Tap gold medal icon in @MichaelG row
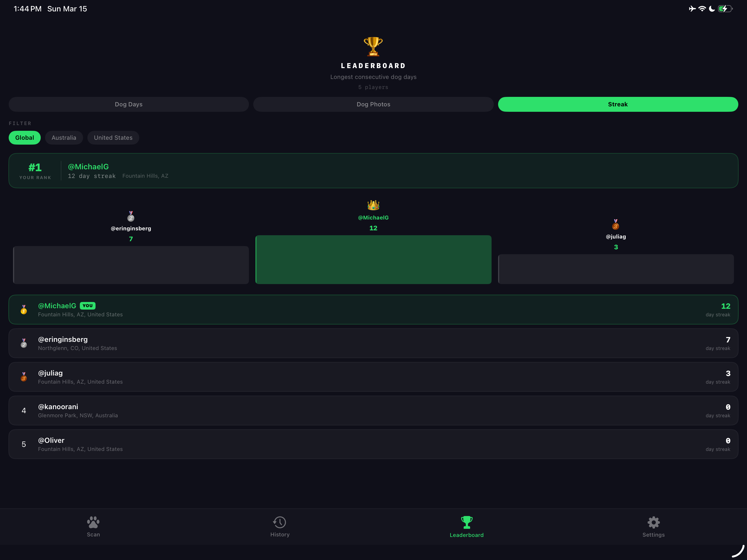The height and width of the screenshot is (560, 747). click(x=24, y=310)
